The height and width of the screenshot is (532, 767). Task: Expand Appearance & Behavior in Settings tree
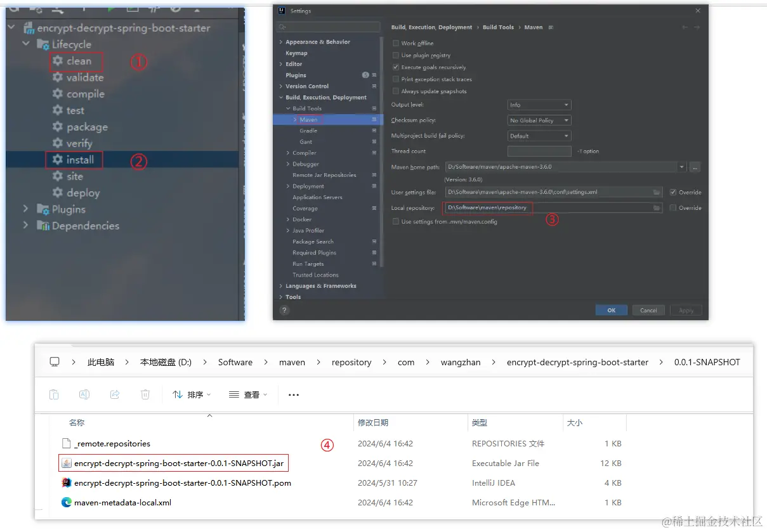280,42
